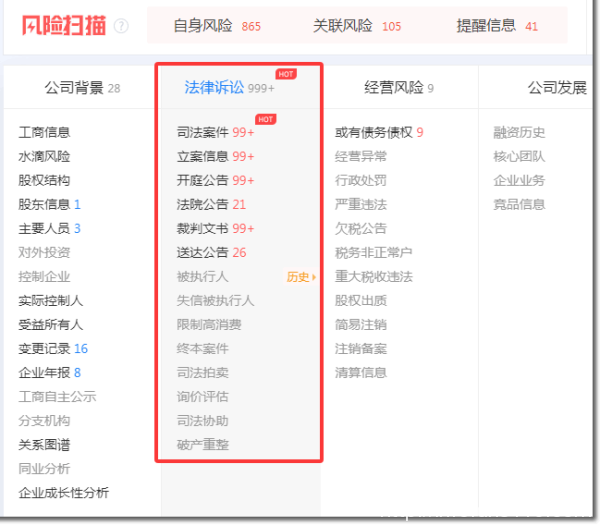The height and width of the screenshot is (525, 600).
Task: Open 或有债务债权 under 经营风险
Action: coord(379,132)
